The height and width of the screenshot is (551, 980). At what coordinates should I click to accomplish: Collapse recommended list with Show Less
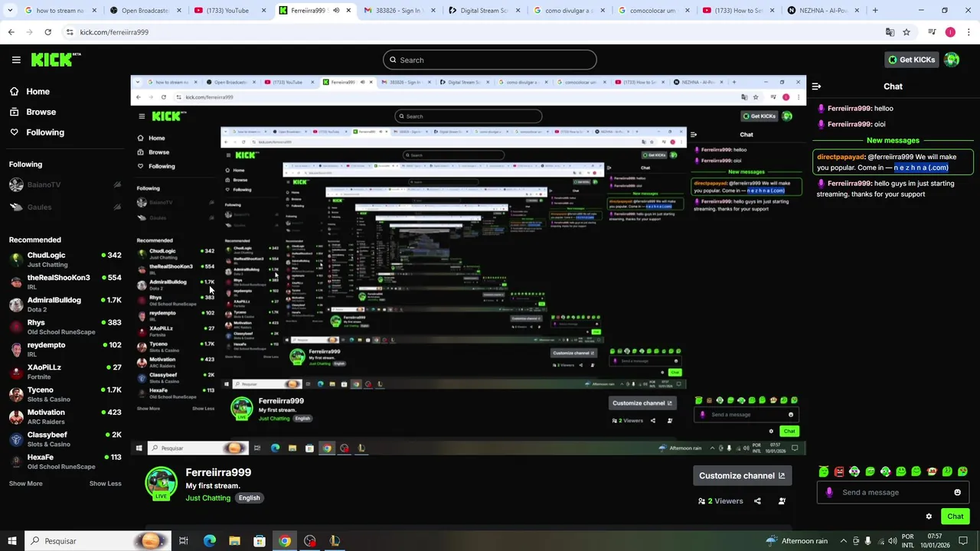[105, 484]
